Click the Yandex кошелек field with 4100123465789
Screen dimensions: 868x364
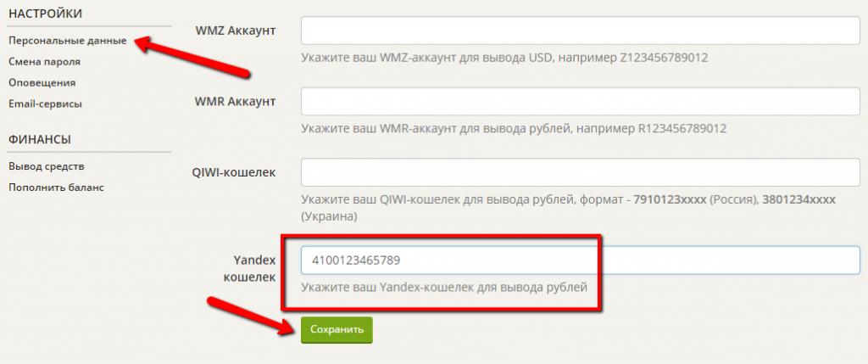tap(580, 260)
